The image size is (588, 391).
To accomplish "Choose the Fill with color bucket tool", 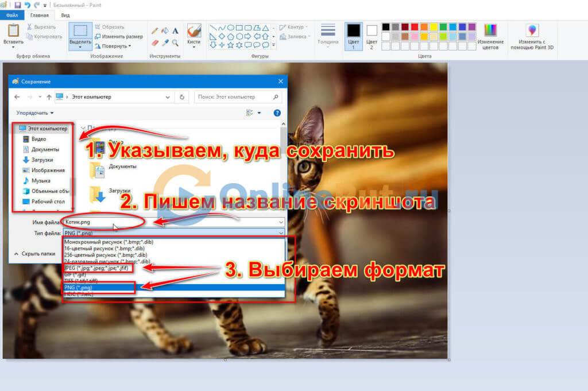I will (x=165, y=30).
